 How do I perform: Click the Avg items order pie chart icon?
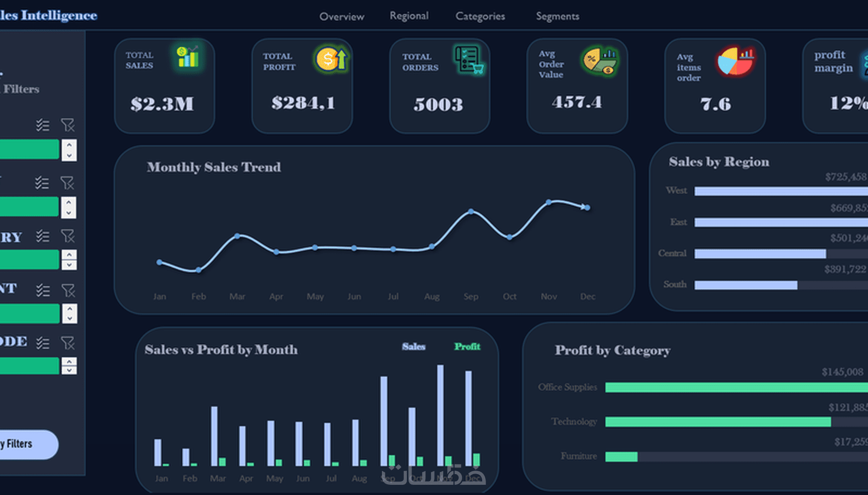[x=736, y=61]
